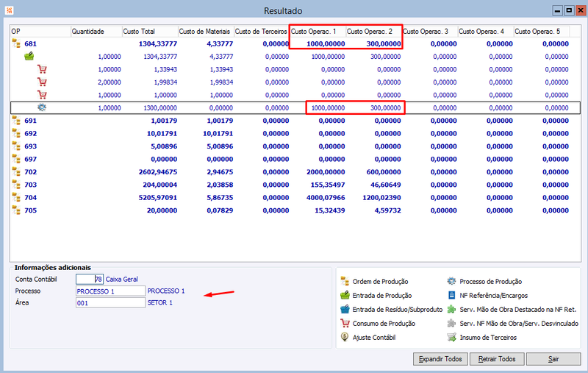The height and width of the screenshot is (373, 588).
Task: Select the gear Processo de Produção row icon
Action: coord(42,107)
